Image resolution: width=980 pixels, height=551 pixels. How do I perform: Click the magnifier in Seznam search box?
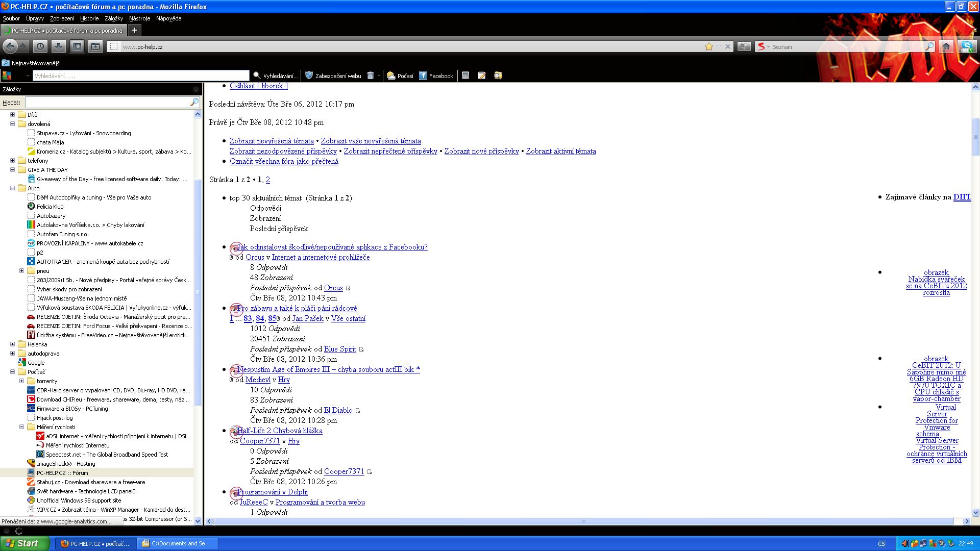click(929, 46)
